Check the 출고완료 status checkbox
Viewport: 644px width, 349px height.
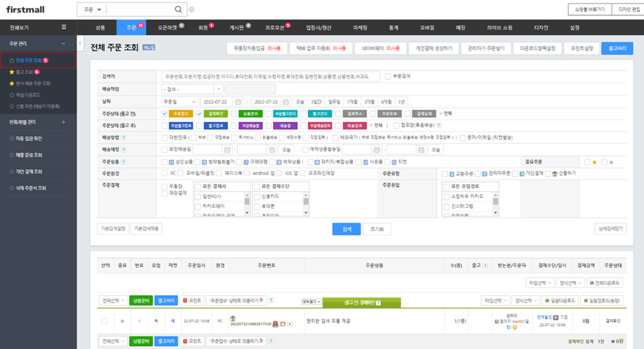(x=199, y=126)
